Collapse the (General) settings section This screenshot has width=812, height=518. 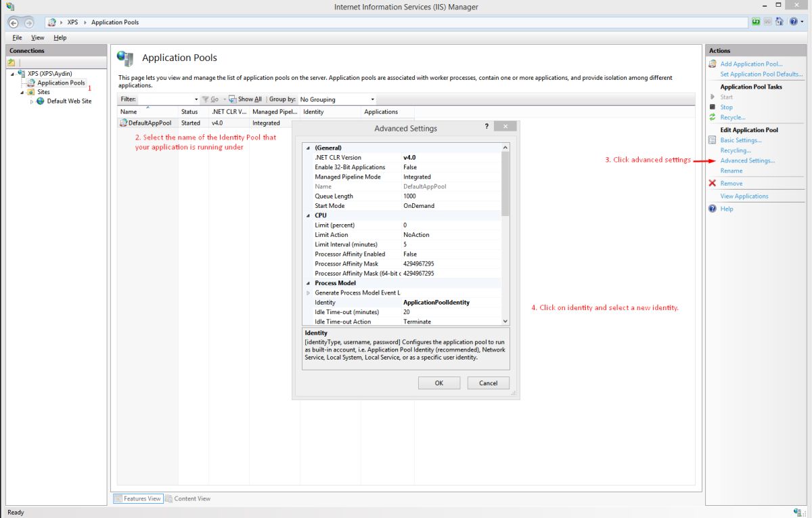click(308, 148)
